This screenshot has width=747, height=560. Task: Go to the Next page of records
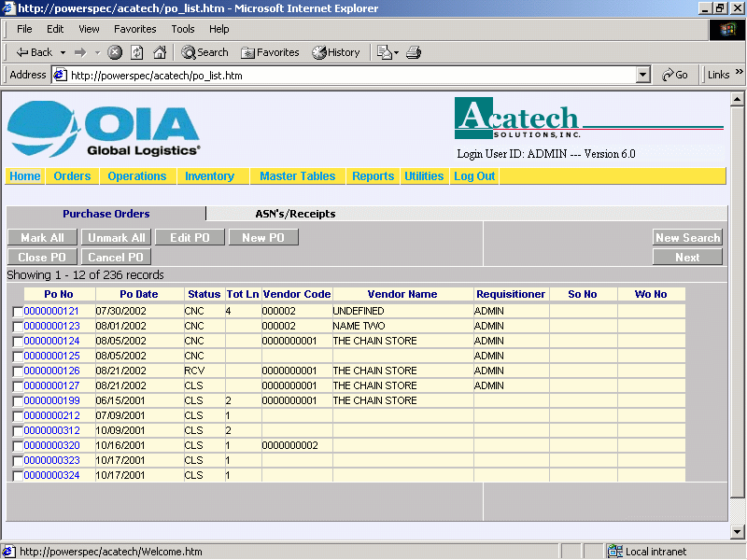tap(687, 258)
